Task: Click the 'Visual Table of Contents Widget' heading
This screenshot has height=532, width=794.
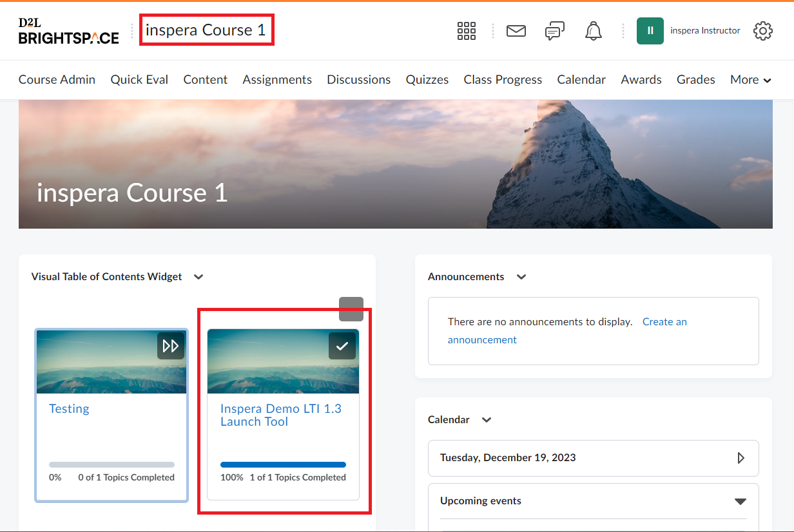Action: [x=107, y=277]
